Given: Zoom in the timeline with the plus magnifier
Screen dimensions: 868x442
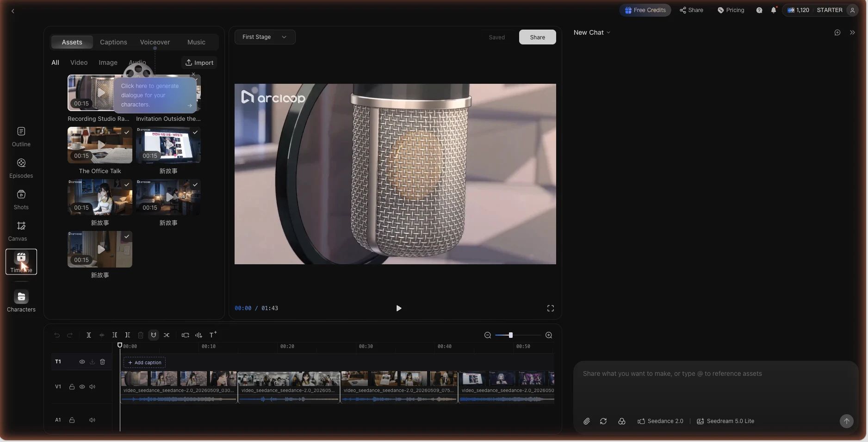Looking at the screenshot, I should point(549,335).
